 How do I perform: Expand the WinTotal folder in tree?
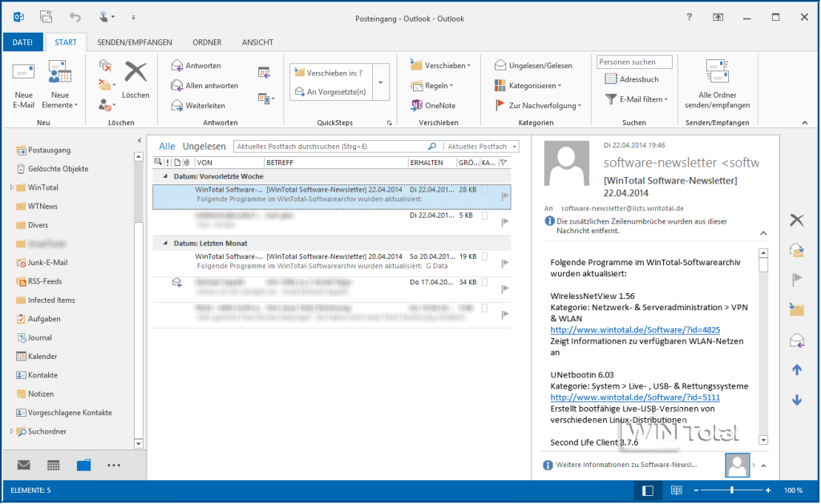(12, 187)
